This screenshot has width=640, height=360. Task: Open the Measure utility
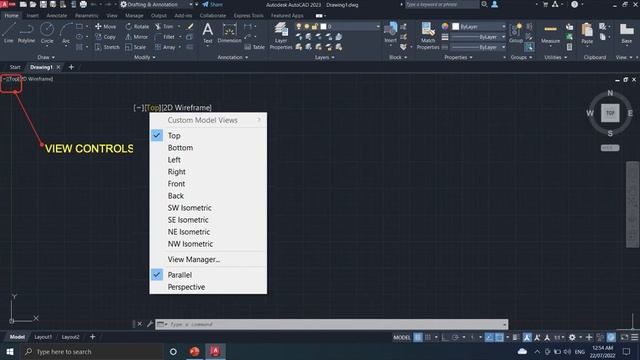point(550,33)
